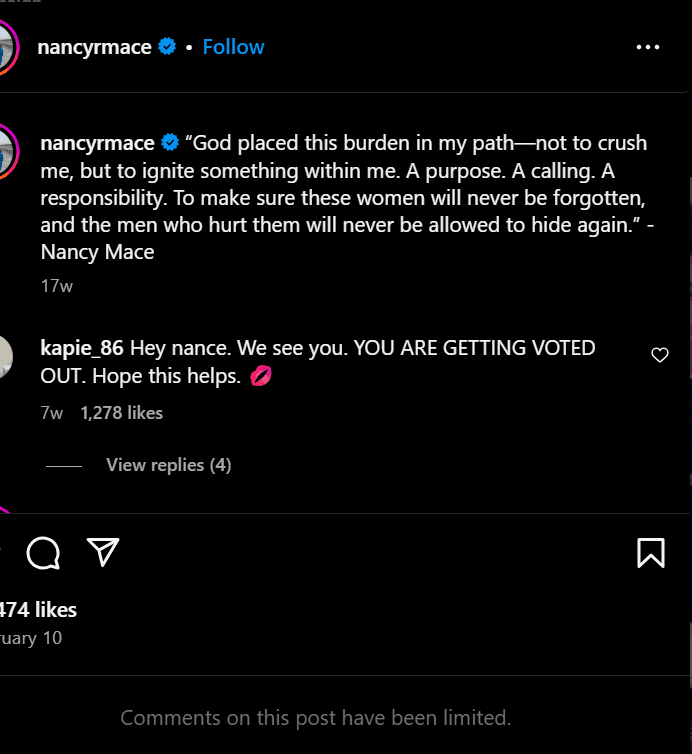Click the 17w caption timestamp
692x754 pixels.
pyautogui.click(x=57, y=286)
